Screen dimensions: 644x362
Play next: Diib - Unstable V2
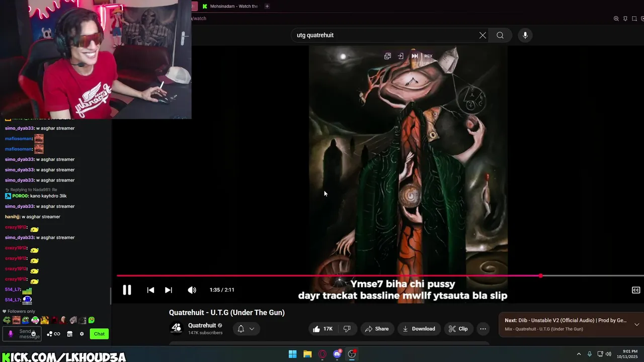(566, 320)
